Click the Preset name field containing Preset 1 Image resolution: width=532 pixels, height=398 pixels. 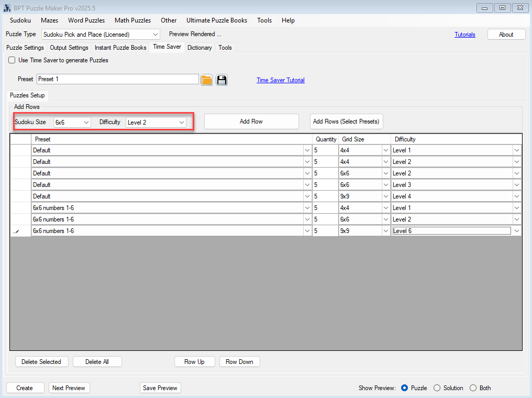tap(118, 79)
